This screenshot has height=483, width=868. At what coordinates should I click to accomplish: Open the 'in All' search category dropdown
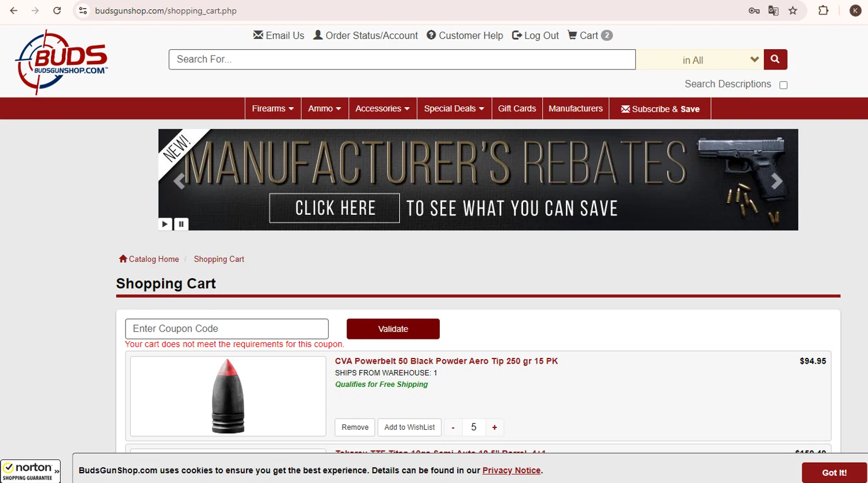tap(700, 60)
